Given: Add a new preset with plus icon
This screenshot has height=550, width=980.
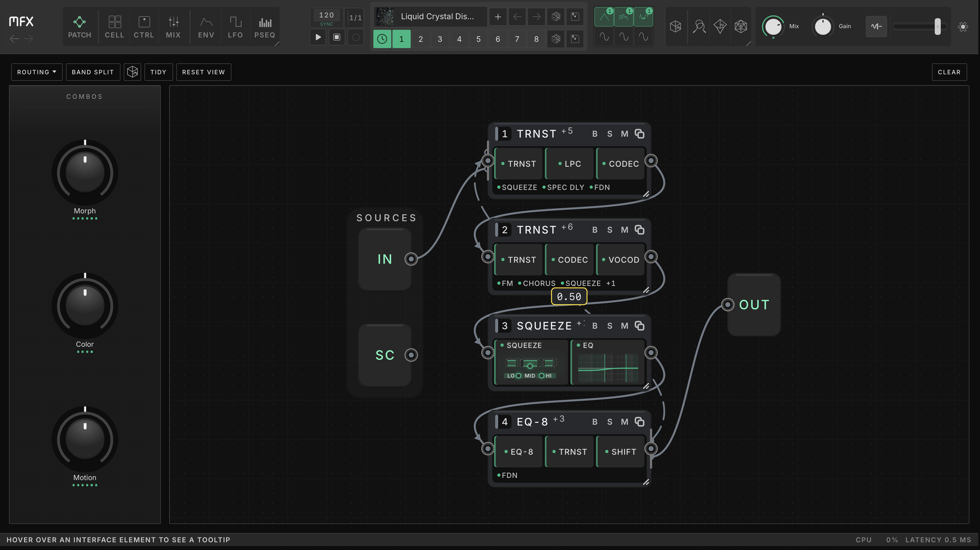Looking at the screenshot, I should click(498, 16).
